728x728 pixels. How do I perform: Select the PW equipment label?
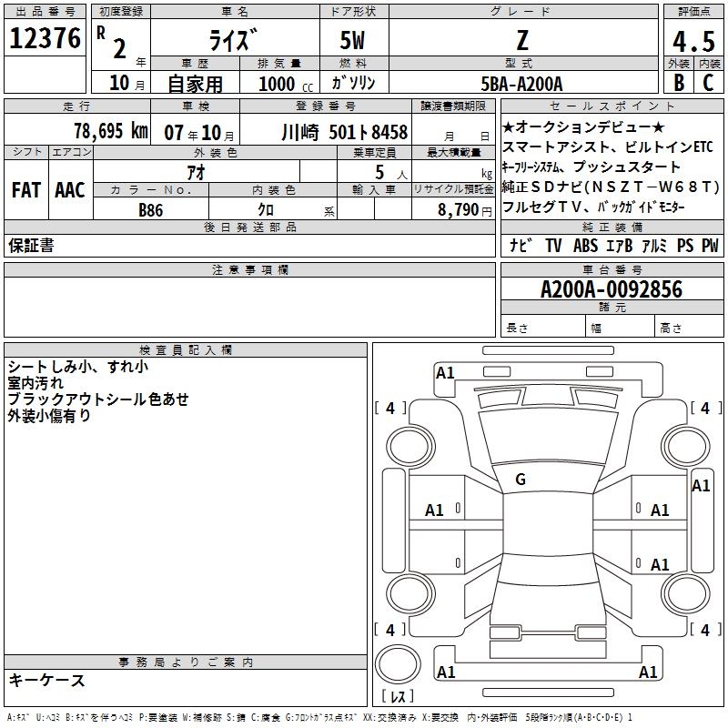point(710,245)
